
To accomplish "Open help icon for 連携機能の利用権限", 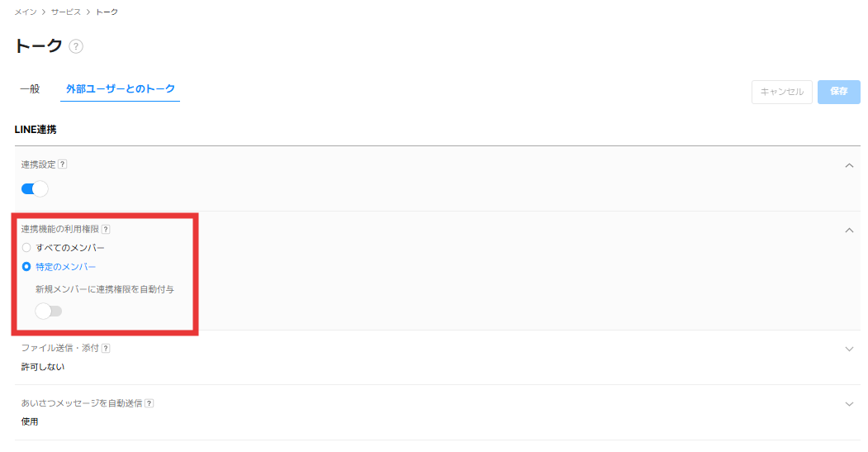I will click(106, 229).
